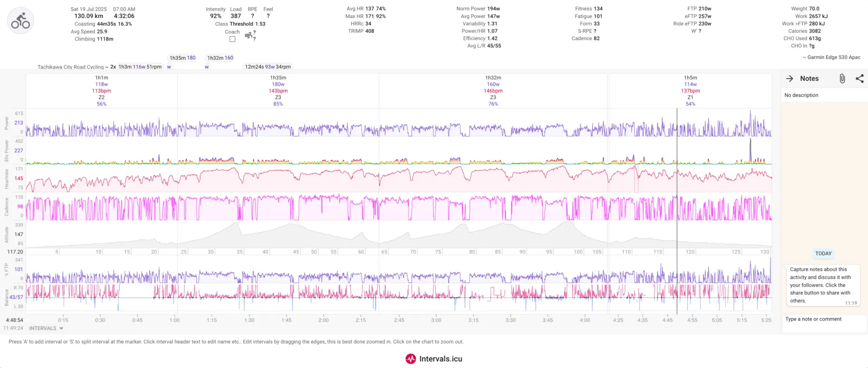The image size is (868, 368).
Task: Select the 12m24s 93w 34rpm interval chip
Action: click(268, 67)
